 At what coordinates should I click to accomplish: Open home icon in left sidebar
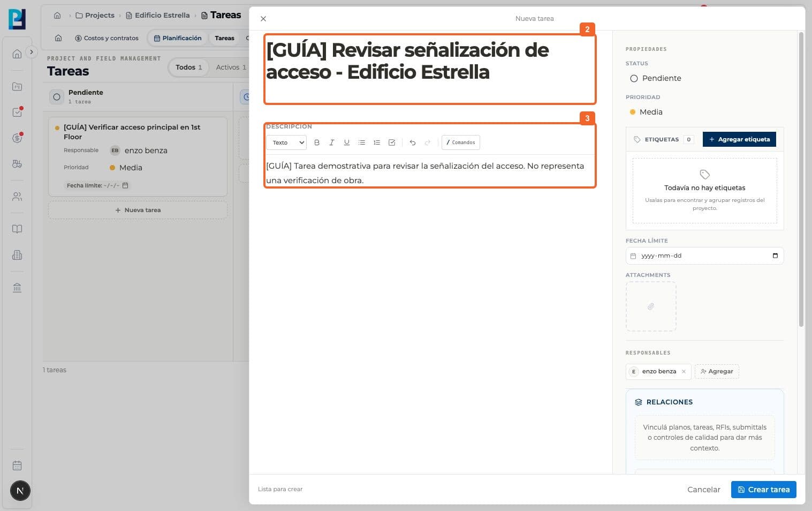pyautogui.click(x=17, y=54)
